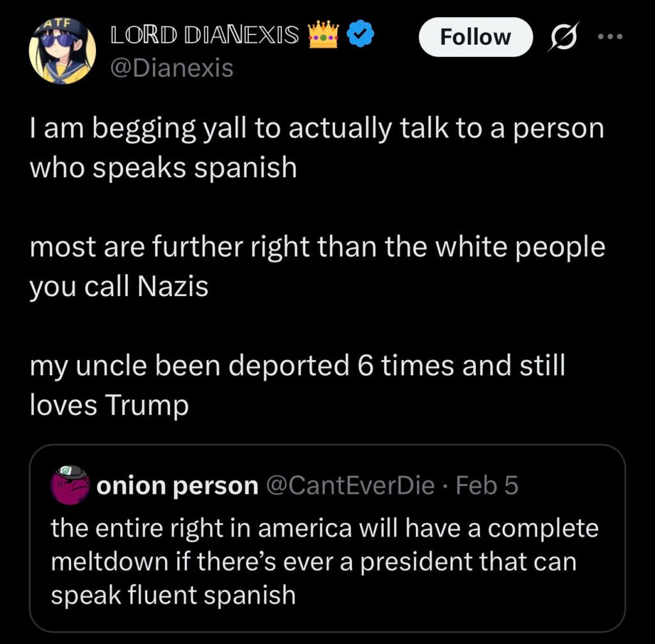Select the "I am begging yall" paragraph

(x=317, y=148)
